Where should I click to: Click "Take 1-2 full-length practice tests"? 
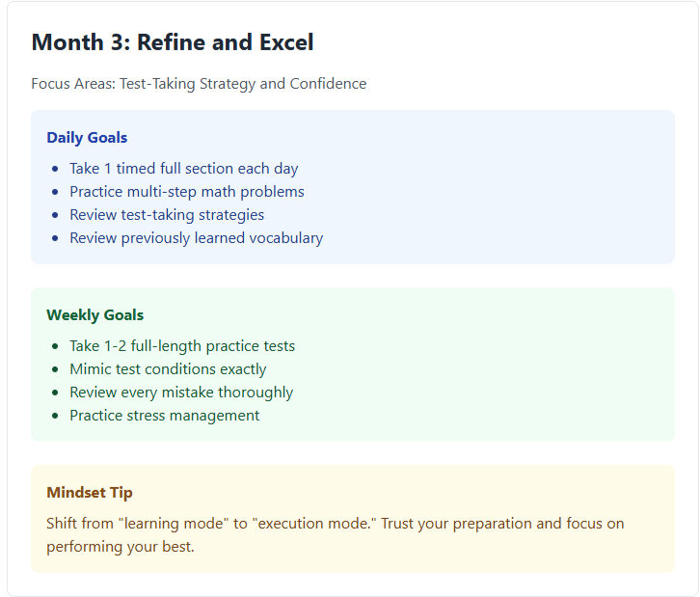(182, 346)
